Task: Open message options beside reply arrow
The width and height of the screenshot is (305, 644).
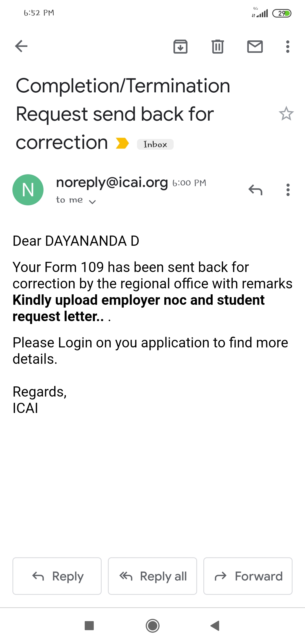Action: pos(288,190)
